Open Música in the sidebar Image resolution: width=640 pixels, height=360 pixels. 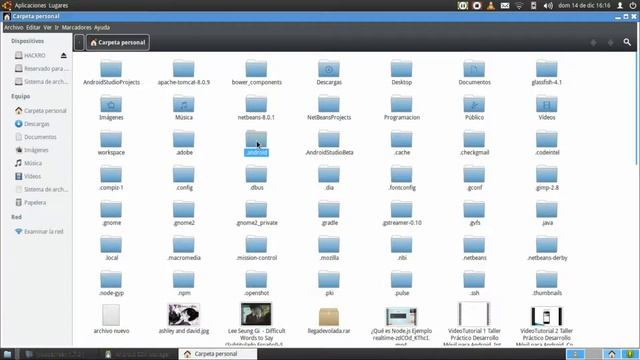point(29,163)
